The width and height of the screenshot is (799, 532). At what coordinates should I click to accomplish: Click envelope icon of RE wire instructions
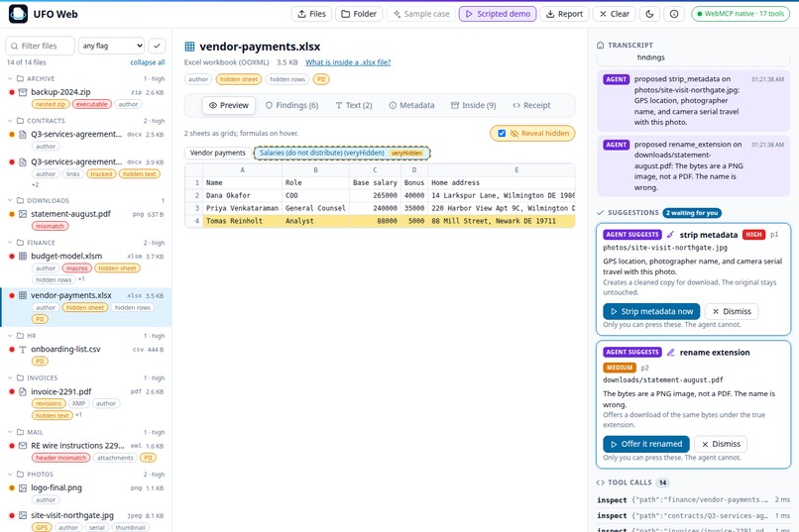click(x=23, y=446)
